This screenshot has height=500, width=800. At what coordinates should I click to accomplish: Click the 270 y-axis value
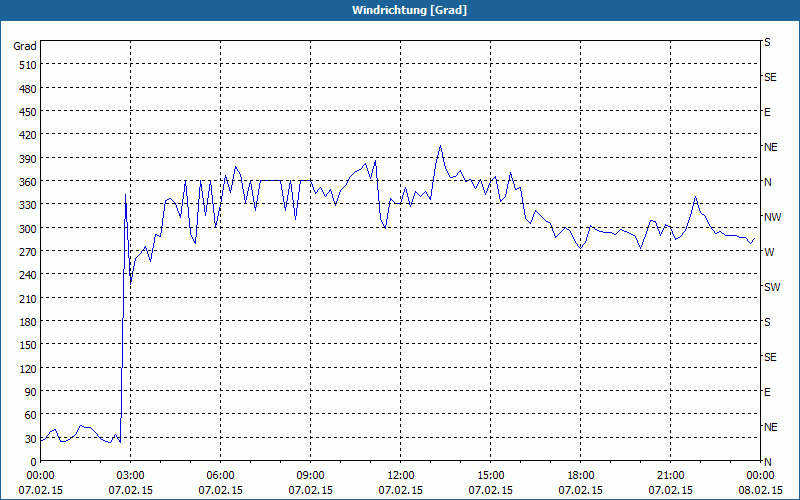pos(28,252)
